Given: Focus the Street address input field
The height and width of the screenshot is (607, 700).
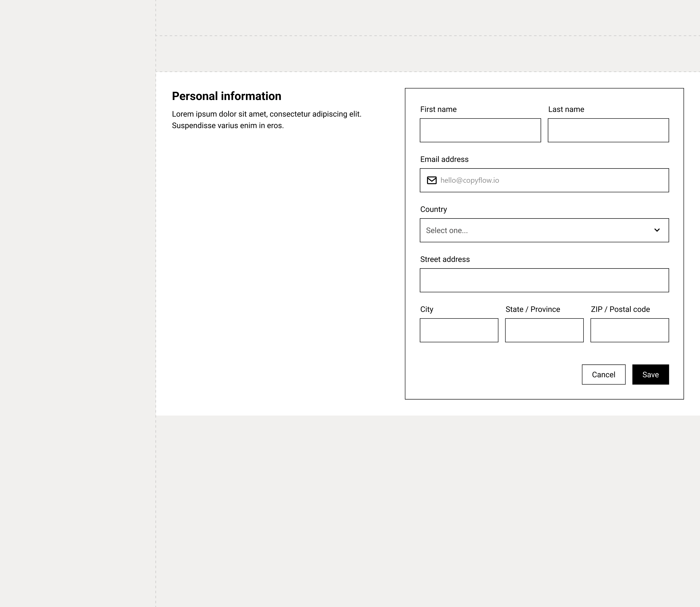Looking at the screenshot, I should (x=544, y=280).
